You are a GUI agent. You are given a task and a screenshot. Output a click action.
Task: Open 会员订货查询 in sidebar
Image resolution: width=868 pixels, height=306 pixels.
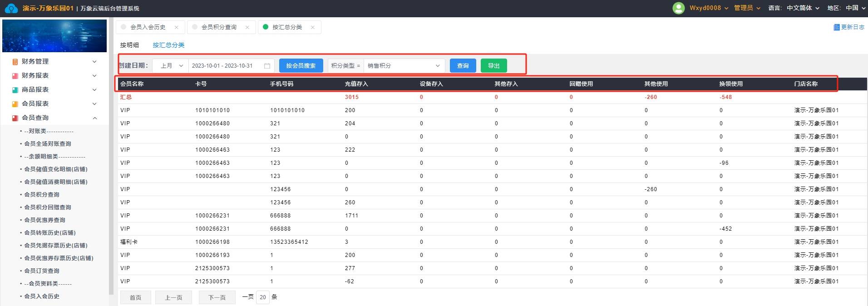click(42, 271)
